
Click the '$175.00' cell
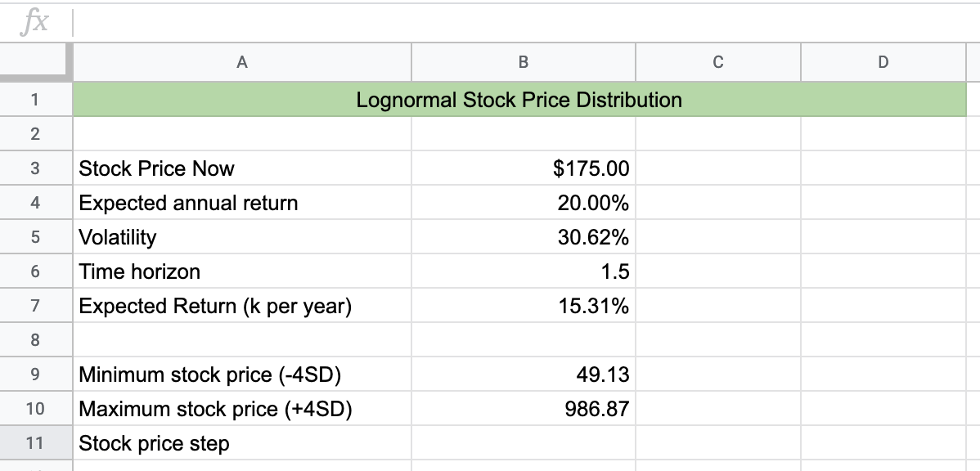pos(523,168)
